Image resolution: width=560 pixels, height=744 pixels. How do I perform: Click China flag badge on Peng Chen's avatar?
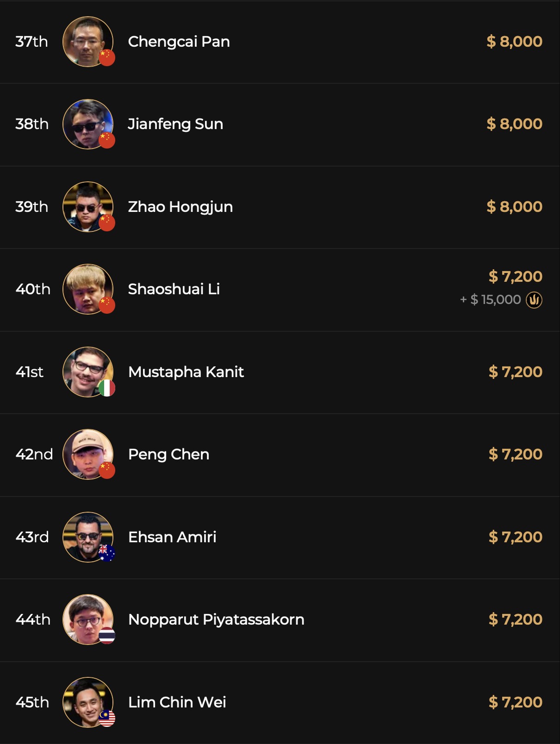(107, 471)
